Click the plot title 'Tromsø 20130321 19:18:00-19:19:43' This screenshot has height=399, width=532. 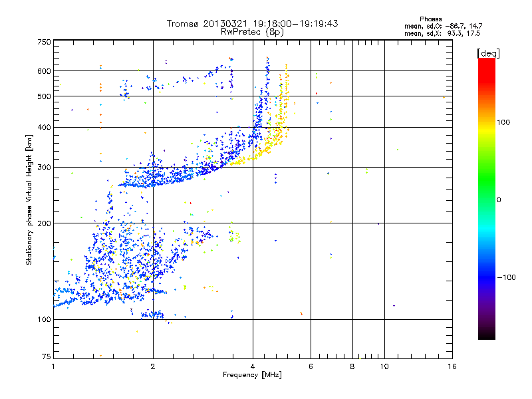coord(252,23)
